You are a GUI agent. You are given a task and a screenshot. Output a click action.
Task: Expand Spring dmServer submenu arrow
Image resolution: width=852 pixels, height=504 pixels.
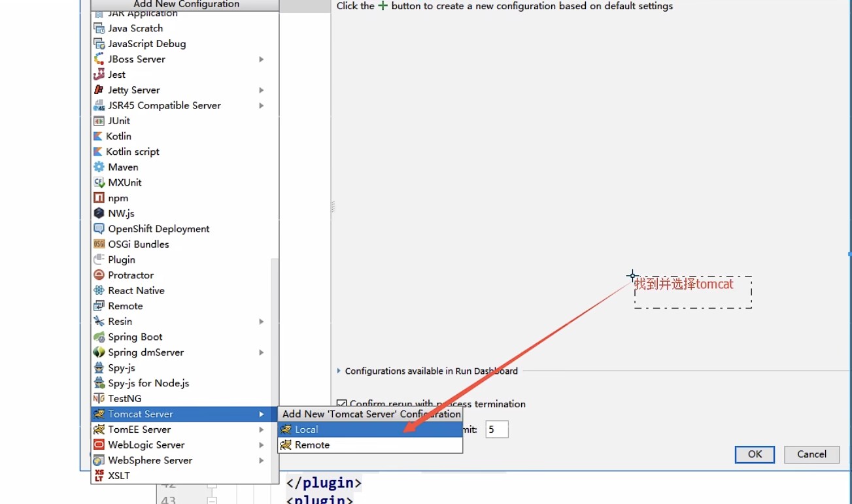[261, 352]
